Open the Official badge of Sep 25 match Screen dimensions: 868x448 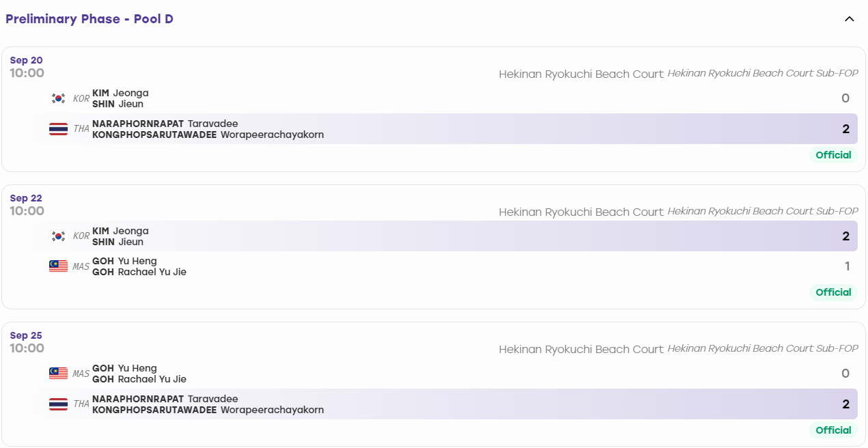tap(833, 430)
